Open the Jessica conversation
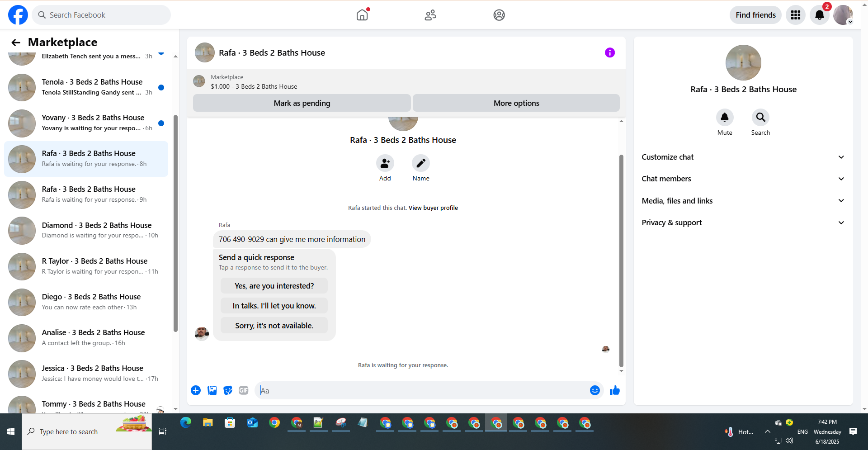This screenshot has width=868, height=450. point(86,373)
